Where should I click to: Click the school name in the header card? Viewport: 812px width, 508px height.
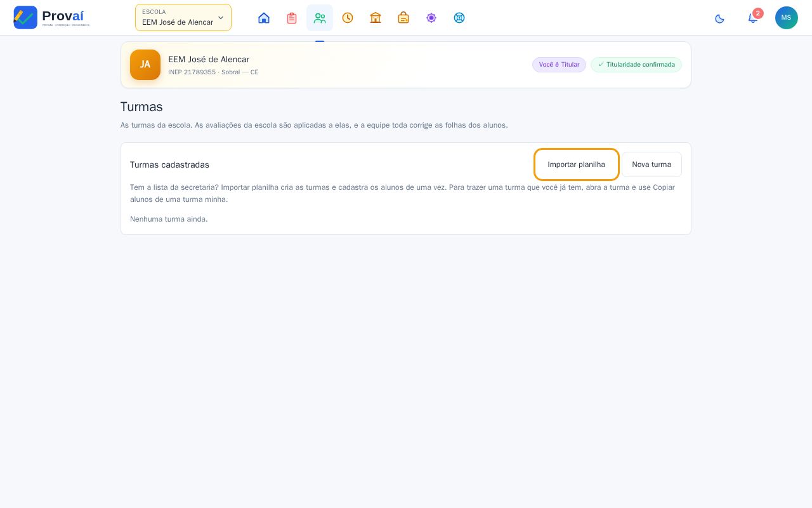click(209, 59)
